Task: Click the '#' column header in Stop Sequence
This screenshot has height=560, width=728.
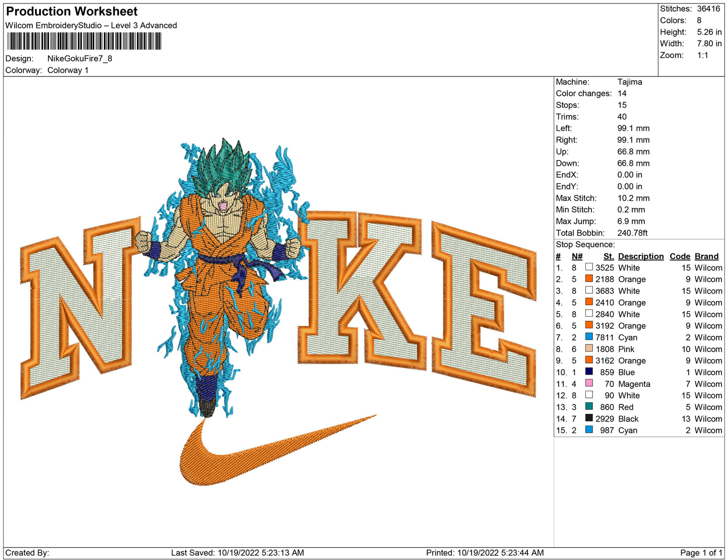Action: 558,256
